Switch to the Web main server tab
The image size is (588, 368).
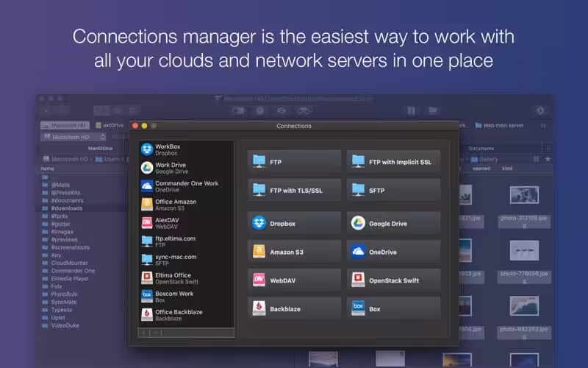(x=500, y=126)
